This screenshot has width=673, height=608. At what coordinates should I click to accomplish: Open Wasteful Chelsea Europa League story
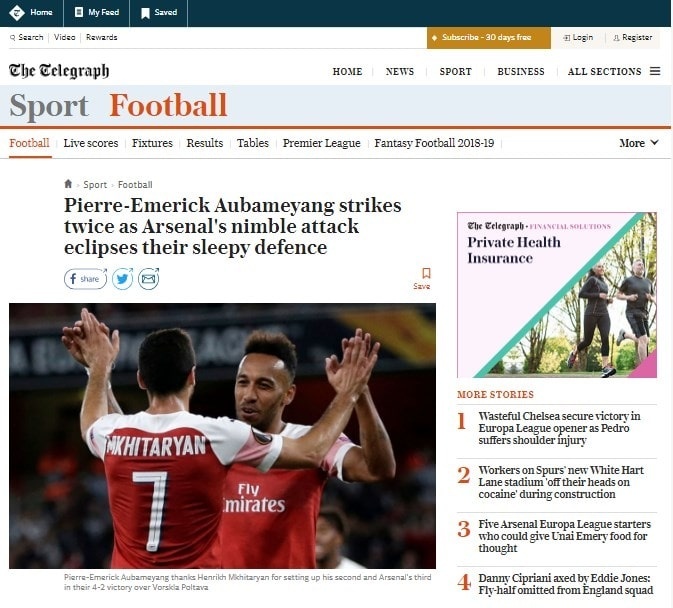(559, 428)
